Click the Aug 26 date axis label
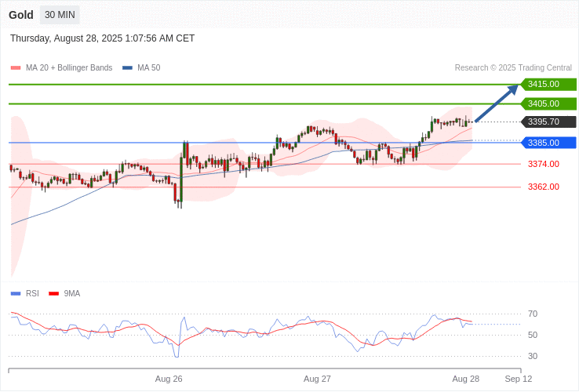579x392 pixels. click(x=169, y=379)
